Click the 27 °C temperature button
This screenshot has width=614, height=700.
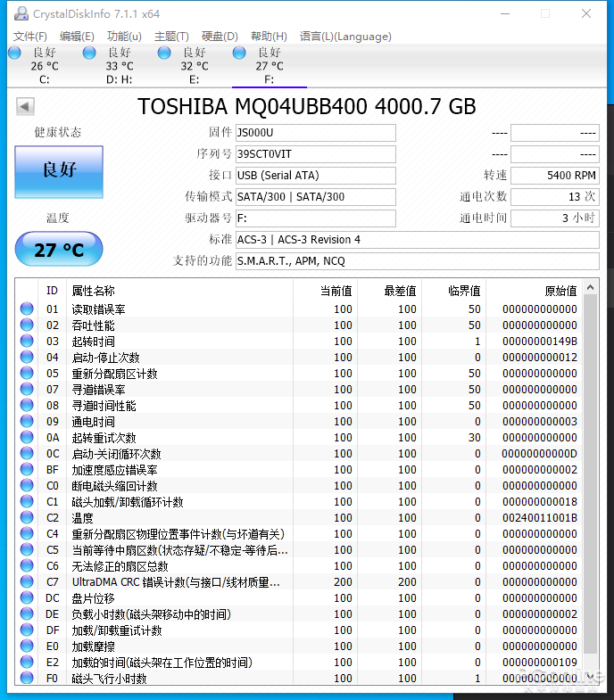click(59, 249)
